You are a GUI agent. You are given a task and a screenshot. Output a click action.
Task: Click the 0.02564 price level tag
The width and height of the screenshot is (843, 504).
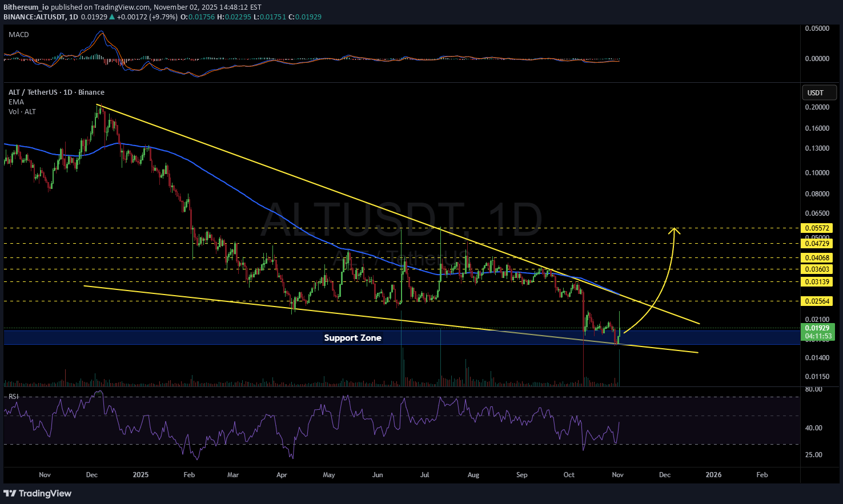pos(818,301)
